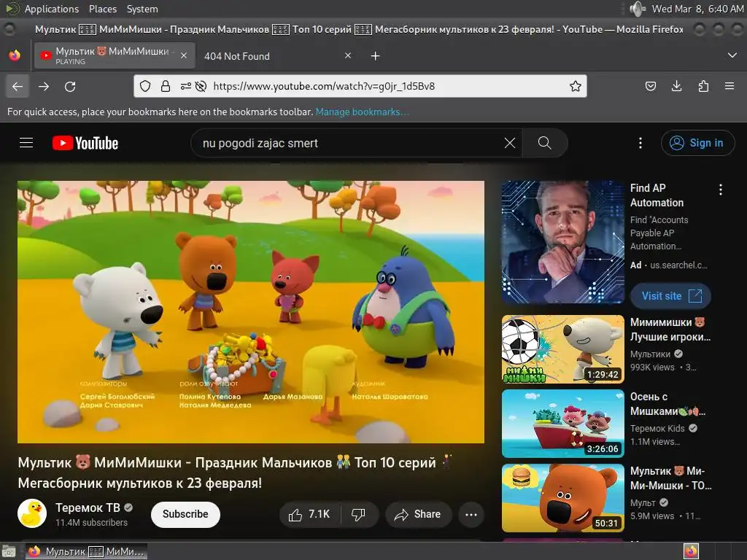The width and height of the screenshot is (747, 560).
Task: Open a new browser tab with plus
Action: coord(376,56)
